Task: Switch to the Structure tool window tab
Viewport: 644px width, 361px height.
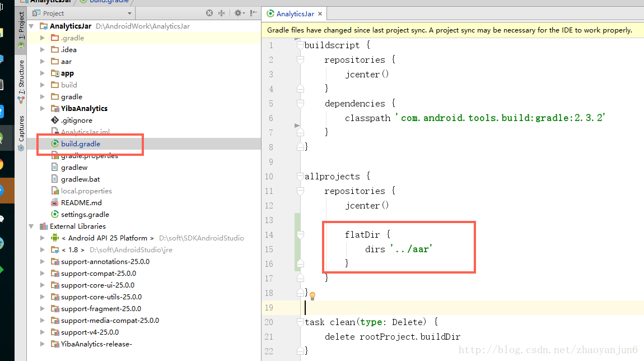Action: [21, 81]
